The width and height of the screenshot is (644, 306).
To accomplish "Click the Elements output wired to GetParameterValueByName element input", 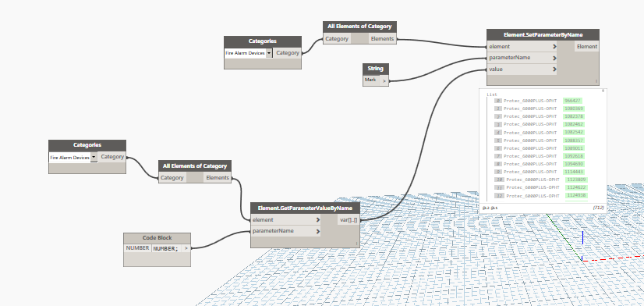I will click(218, 178).
